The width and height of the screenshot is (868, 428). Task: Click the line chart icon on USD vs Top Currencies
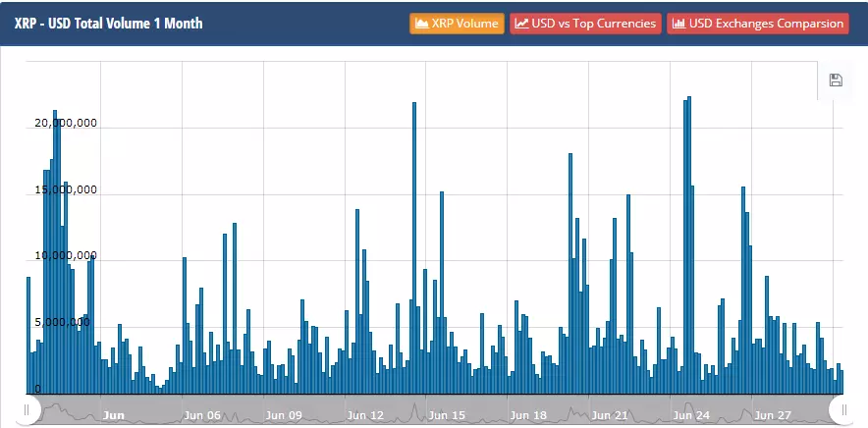click(521, 24)
